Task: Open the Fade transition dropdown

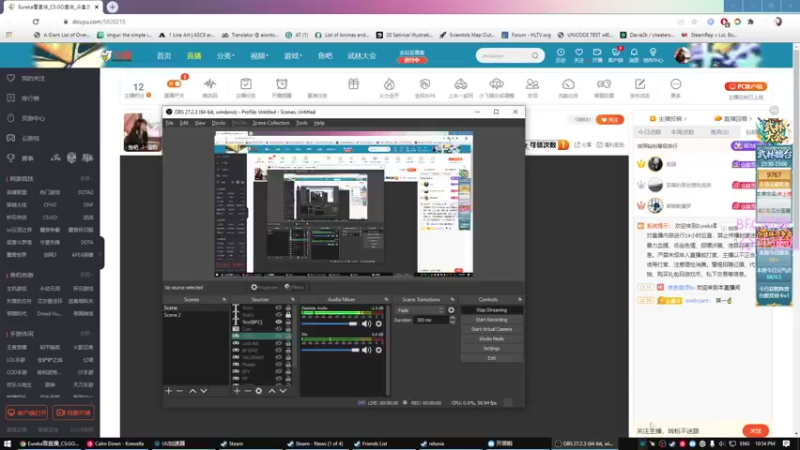Action: tap(419, 310)
